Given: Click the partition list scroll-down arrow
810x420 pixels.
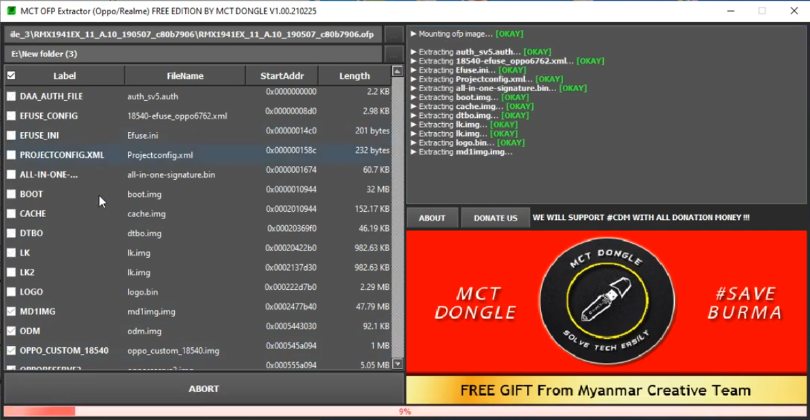Looking at the screenshot, I should [x=397, y=364].
